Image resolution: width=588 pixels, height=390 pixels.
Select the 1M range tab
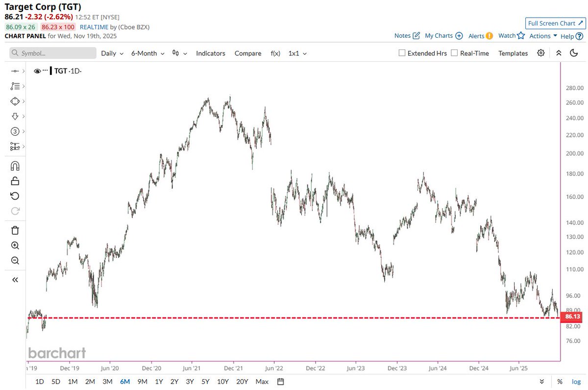pos(73,381)
